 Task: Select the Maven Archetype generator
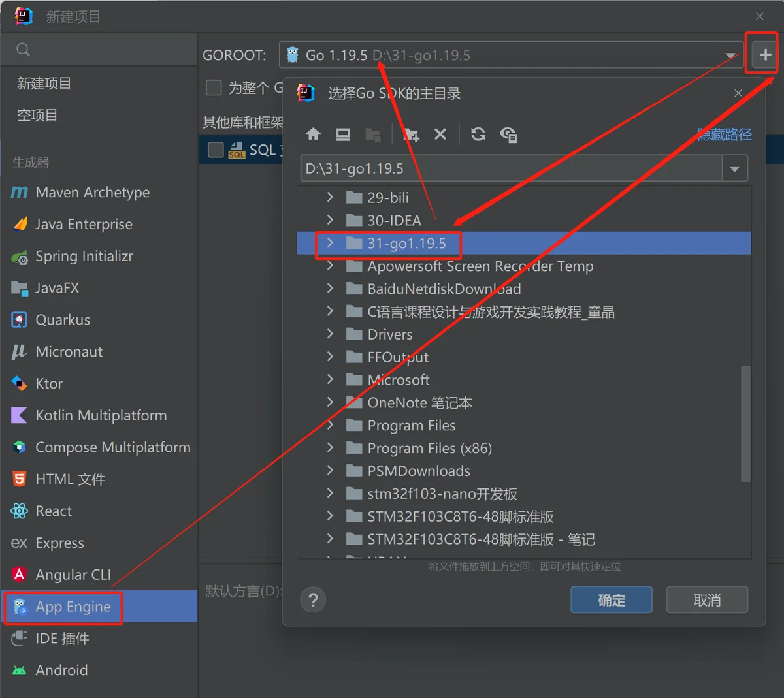[x=99, y=192]
